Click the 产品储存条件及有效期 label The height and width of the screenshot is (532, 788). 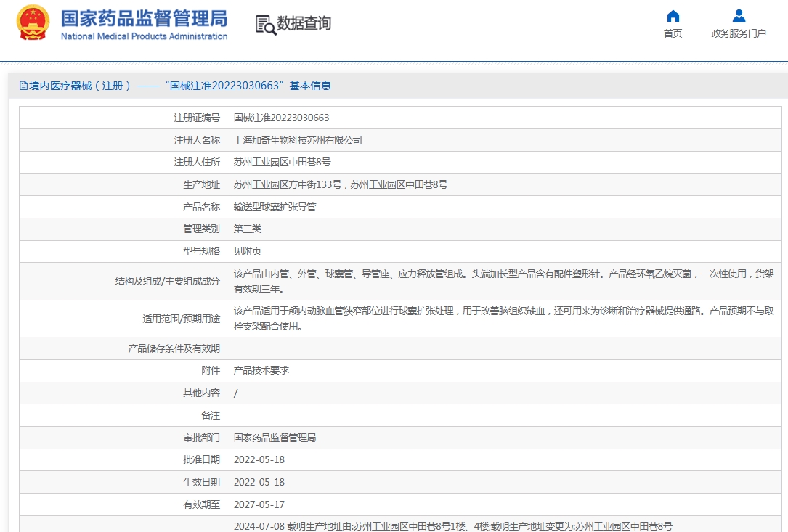[174, 348]
